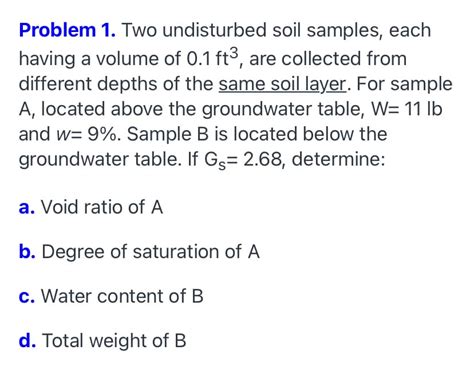Click the "W= 11 lb" weight value
This screenshot has height=390, width=474.
[407, 109]
